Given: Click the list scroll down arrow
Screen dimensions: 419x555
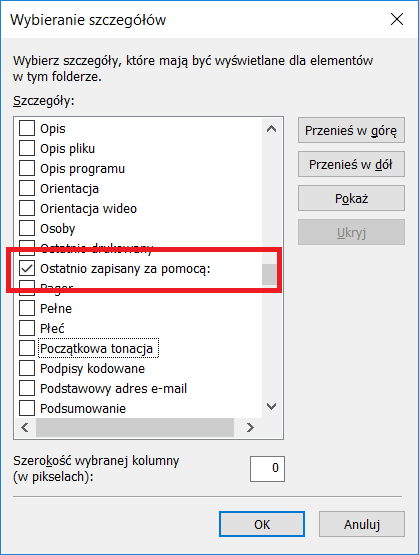Looking at the screenshot, I should pos(271,406).
